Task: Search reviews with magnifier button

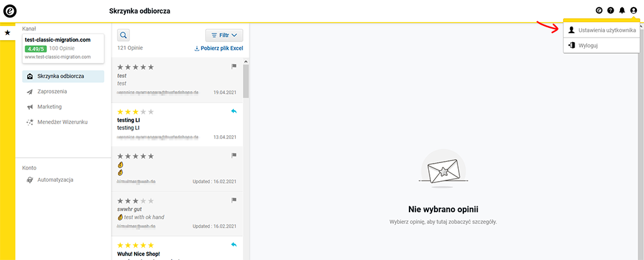Action: pyautogui.click(x=123, y=36)
